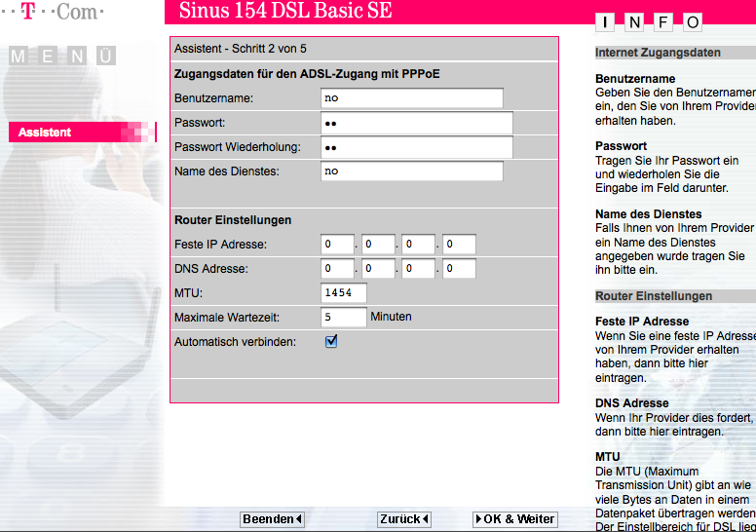Click 'Sinus 154 DSL Basic SE' title
This screenshot has width=756, height=532.
285,11
